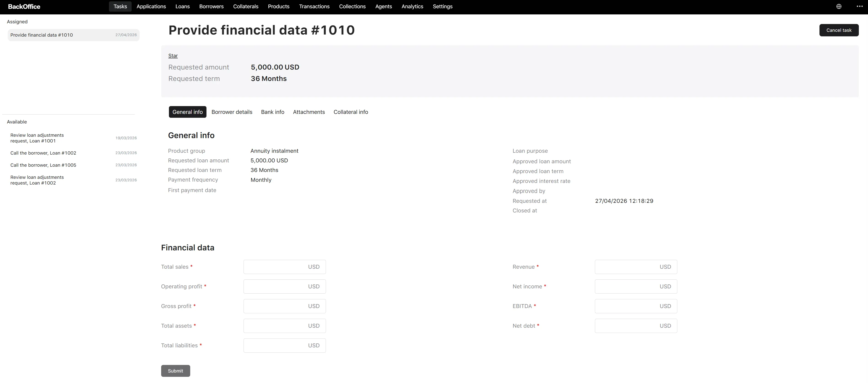Open the Tasks menu
This screenshot has width=868, height=383.
[120, 6]
